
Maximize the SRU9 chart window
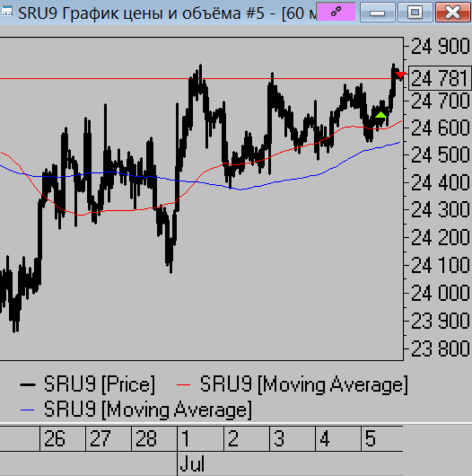pyautogui.click(x=415, y=12)
